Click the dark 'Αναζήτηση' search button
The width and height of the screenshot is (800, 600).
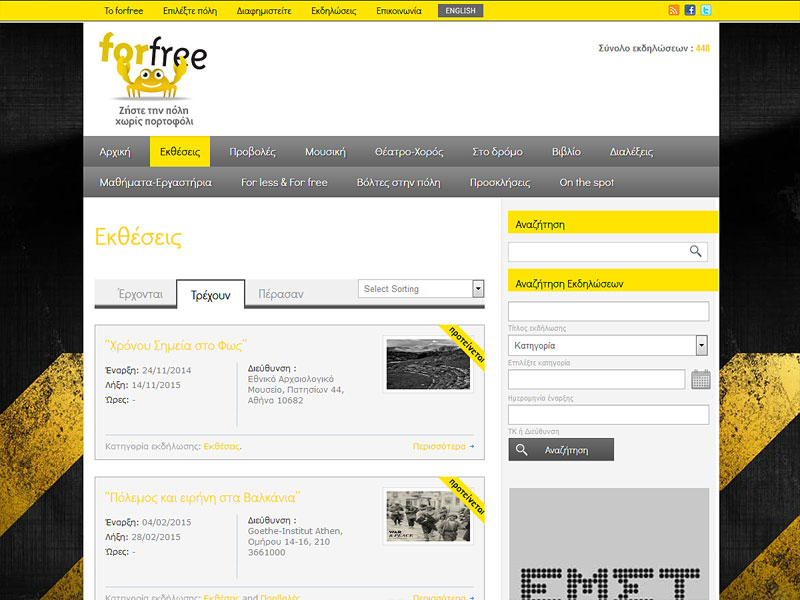point(561,449)
